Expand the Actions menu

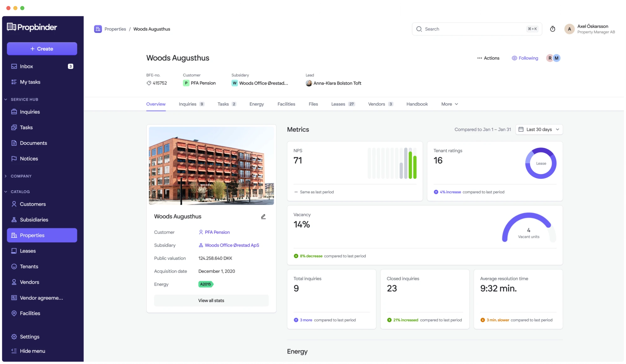pyautogui.click(x=489, y=58)
